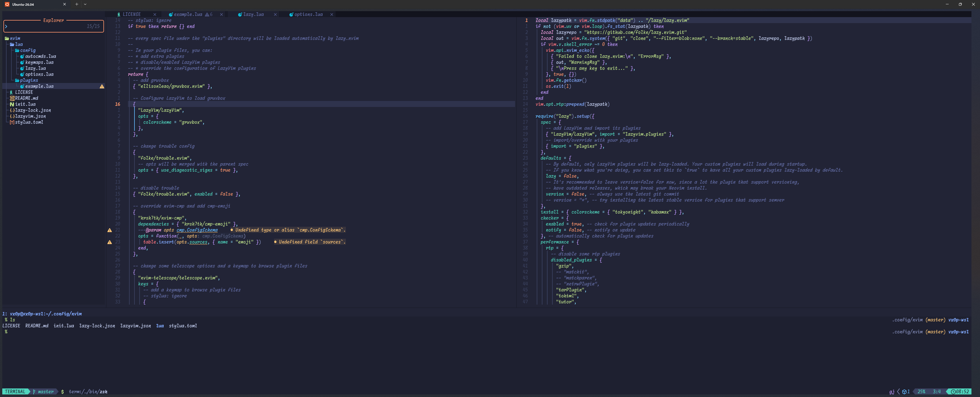Screen dimensions: 980x397
Task: Click the terminal title "1: vx0p@vx0p-wsl:~/.config/nvim"
Action: point(42,314)
